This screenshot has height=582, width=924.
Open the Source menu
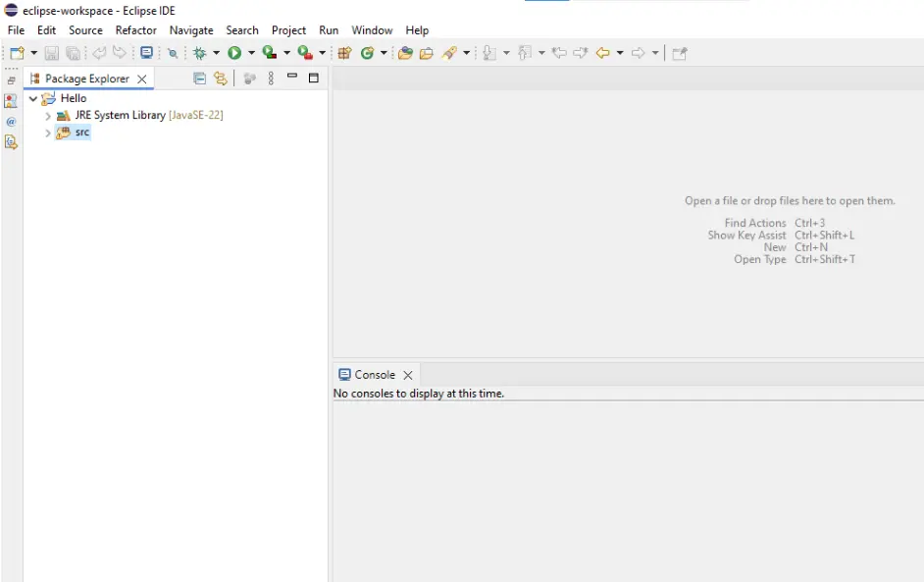tap(85, 30)
